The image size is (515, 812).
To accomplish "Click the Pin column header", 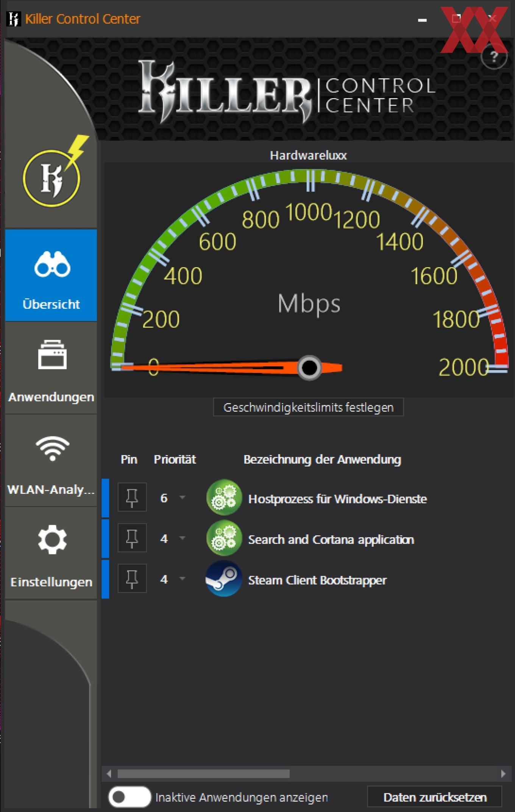I will click(x=129, y=459).
